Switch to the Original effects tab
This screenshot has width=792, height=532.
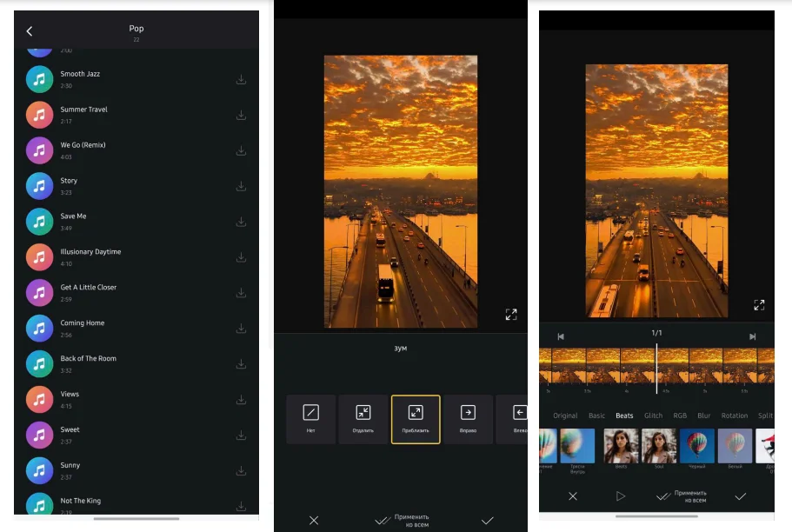pyautogui.click(x=565, y=416)
